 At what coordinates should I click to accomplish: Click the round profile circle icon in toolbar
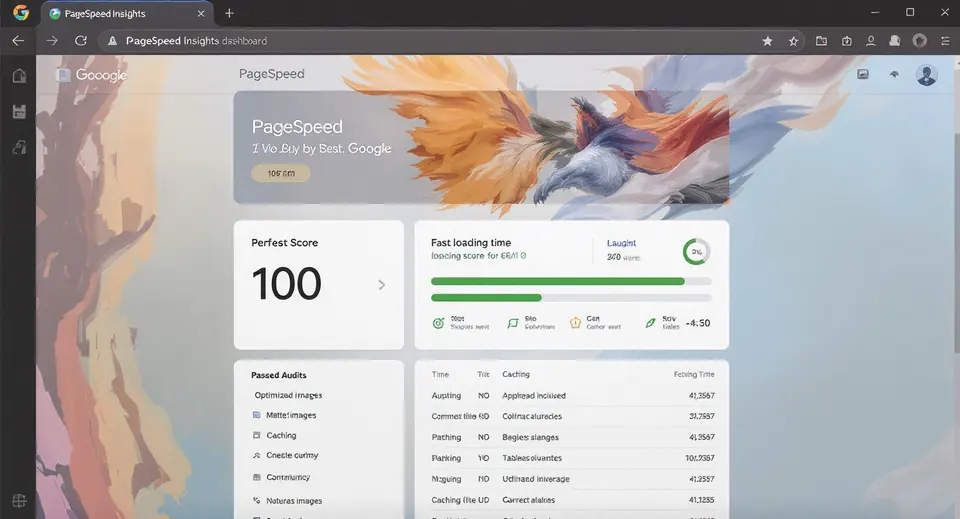[x=920, y=40]
